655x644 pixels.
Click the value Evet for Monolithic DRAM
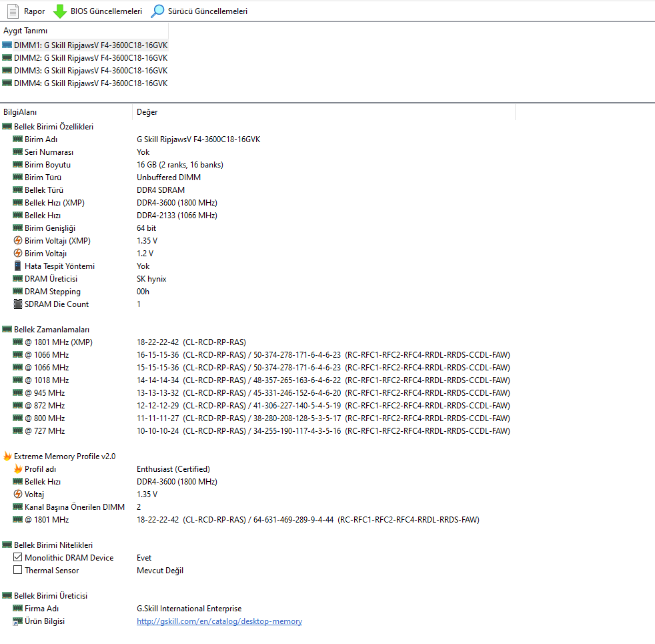pos(144,557)
